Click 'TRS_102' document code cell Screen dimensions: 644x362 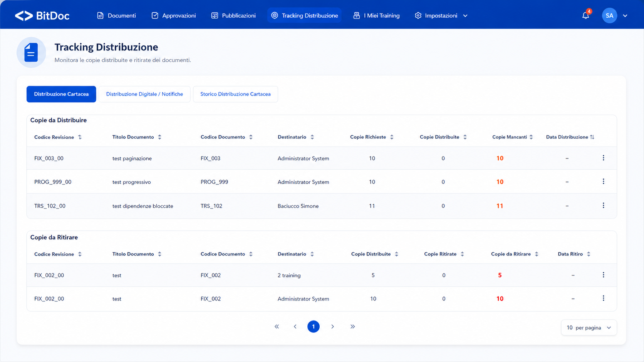tap(211, 206)
